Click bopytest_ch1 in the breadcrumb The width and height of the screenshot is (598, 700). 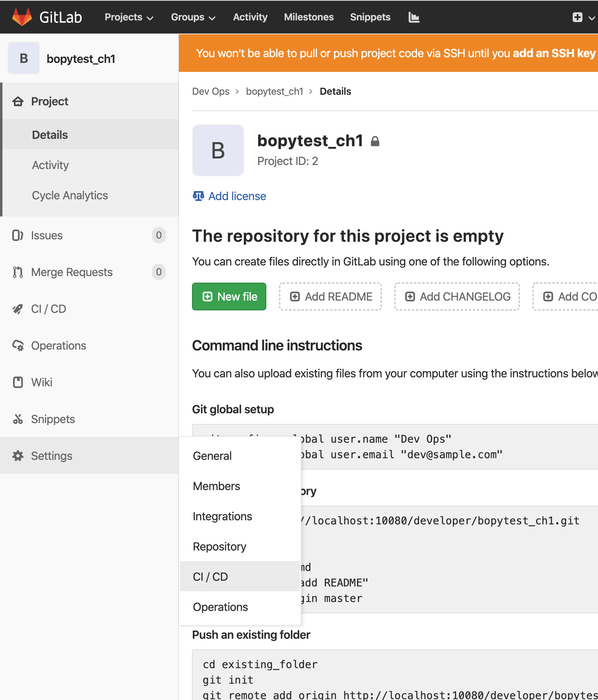click(x=274, y=91)
